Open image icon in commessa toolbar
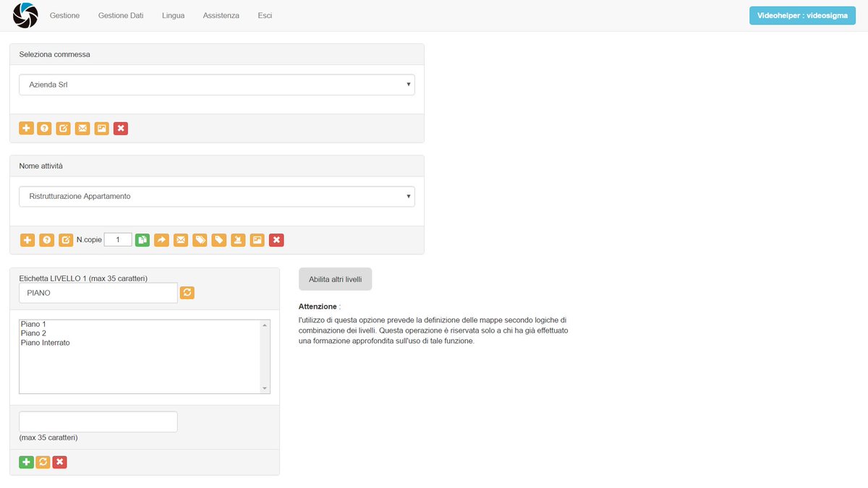868x488 pixels. [x=102, y=128]
